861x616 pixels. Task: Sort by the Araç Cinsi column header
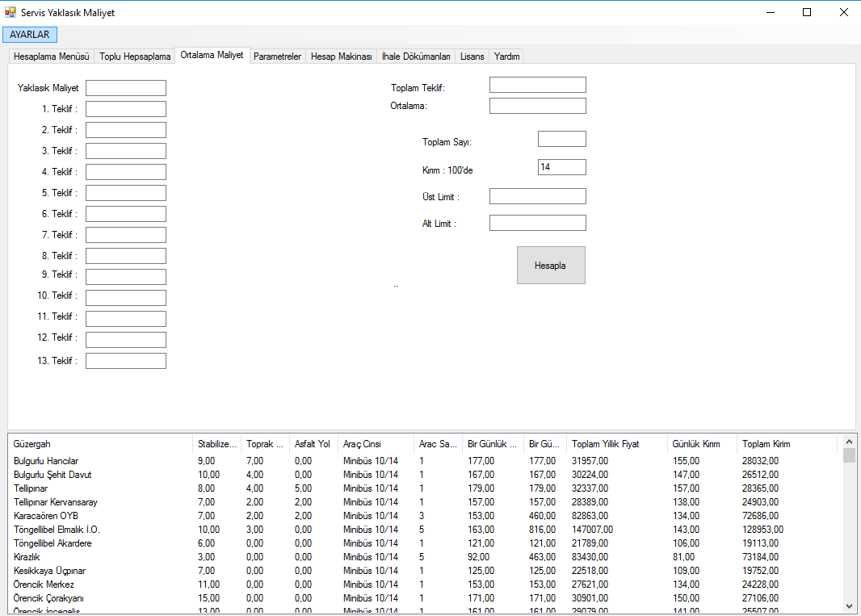pos(376,444)
